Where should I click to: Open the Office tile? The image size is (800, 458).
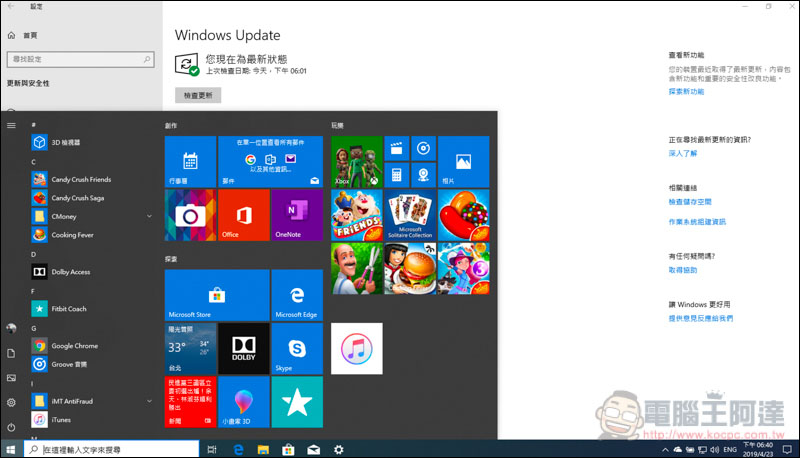(244, 215)
